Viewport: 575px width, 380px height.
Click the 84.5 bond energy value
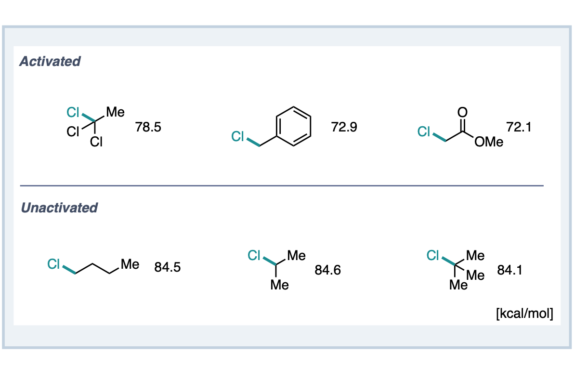167,267
